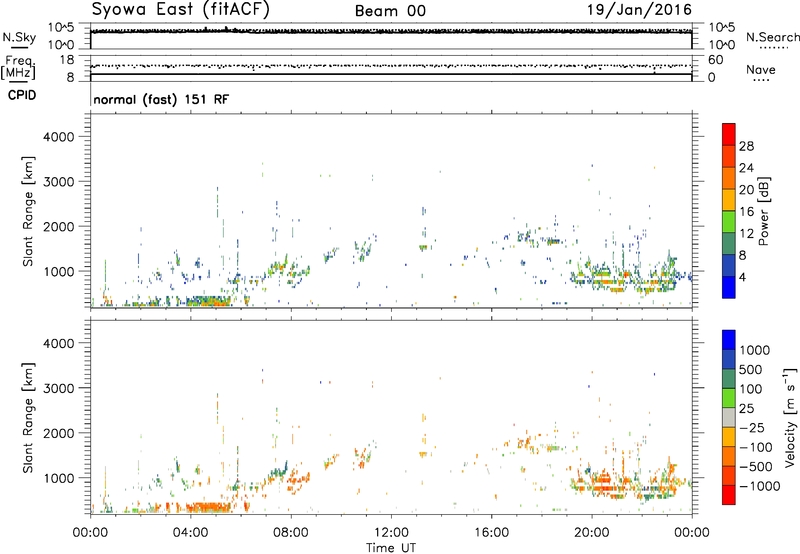This screenshot has height=554, width=800.
Task: Click the 28 label on the Power scale
Action: (x=746, y=146)
